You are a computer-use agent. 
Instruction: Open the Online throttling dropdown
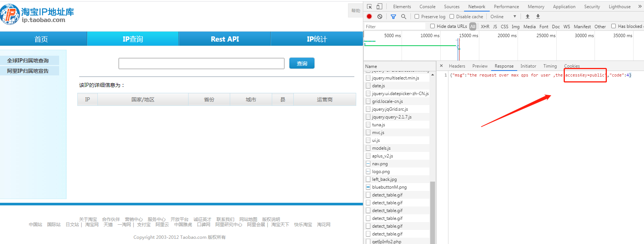click(503, 16)
